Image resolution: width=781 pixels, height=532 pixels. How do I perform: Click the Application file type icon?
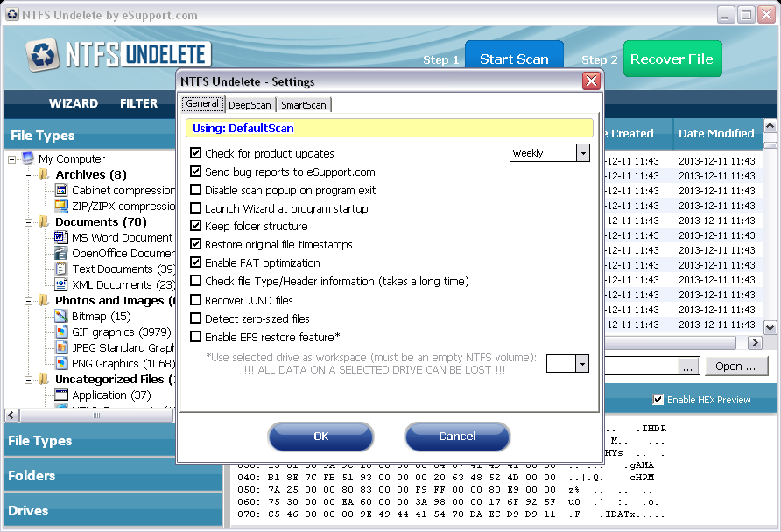tap(61, 395)
